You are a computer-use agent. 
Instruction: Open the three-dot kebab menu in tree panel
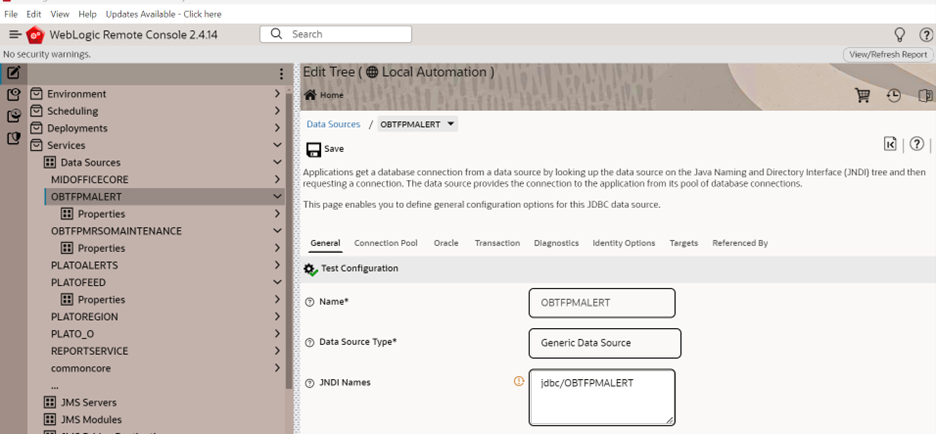tap(281, 74)
